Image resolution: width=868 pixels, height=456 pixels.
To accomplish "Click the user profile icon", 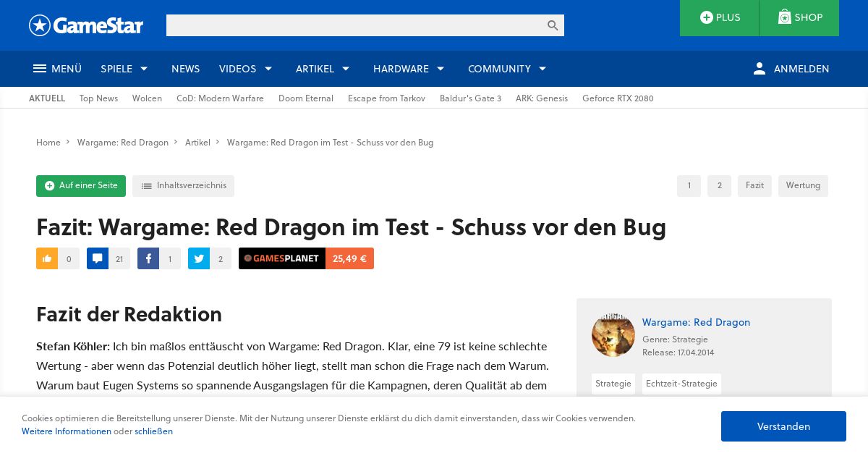I will [759, 68].
